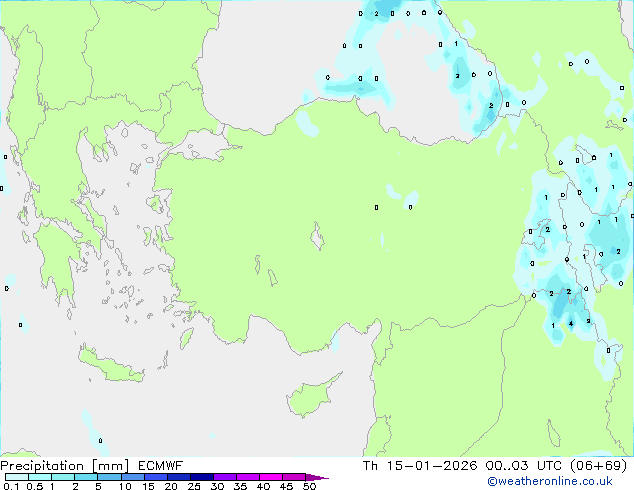Click the "25" legend scale label

tap(194, 486)
